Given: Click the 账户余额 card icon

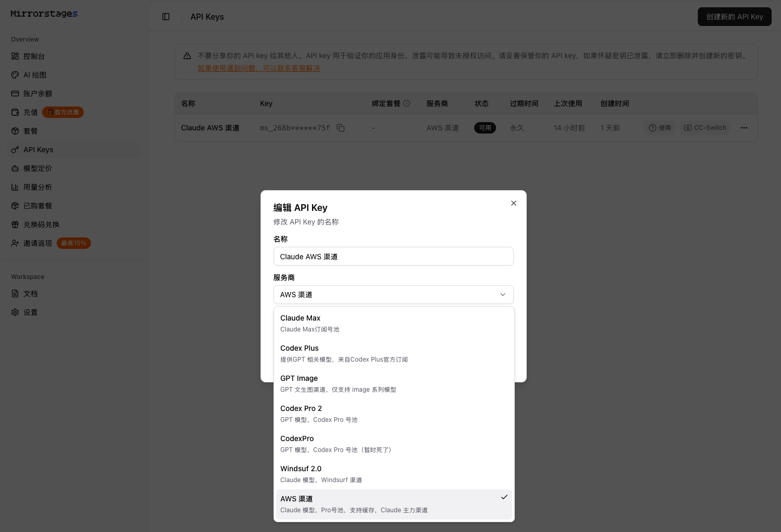Looking at the screenshot, I should [x=15, y=94].
